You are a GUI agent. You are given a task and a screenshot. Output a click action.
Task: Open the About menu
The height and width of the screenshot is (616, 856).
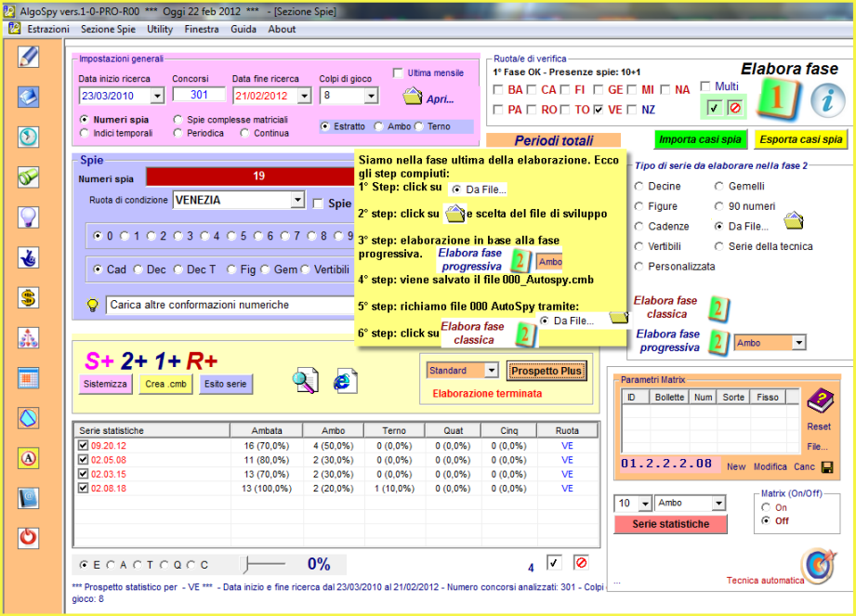[x=282, y=29]
